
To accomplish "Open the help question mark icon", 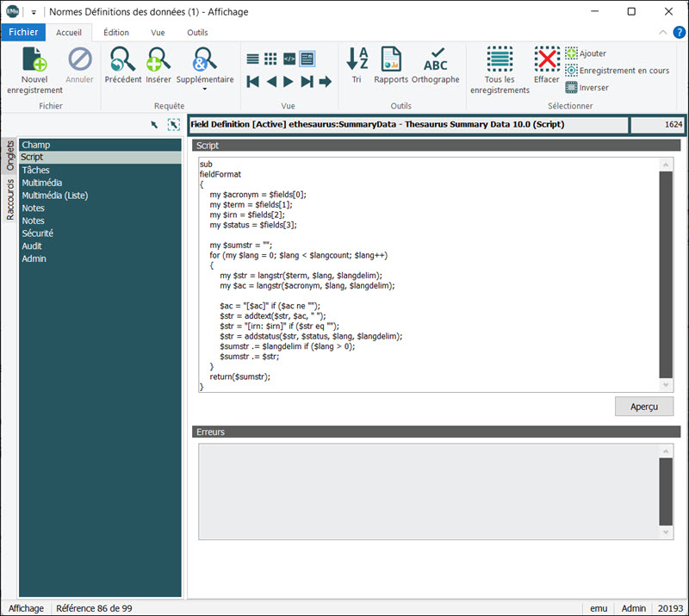I will point(679,33).
